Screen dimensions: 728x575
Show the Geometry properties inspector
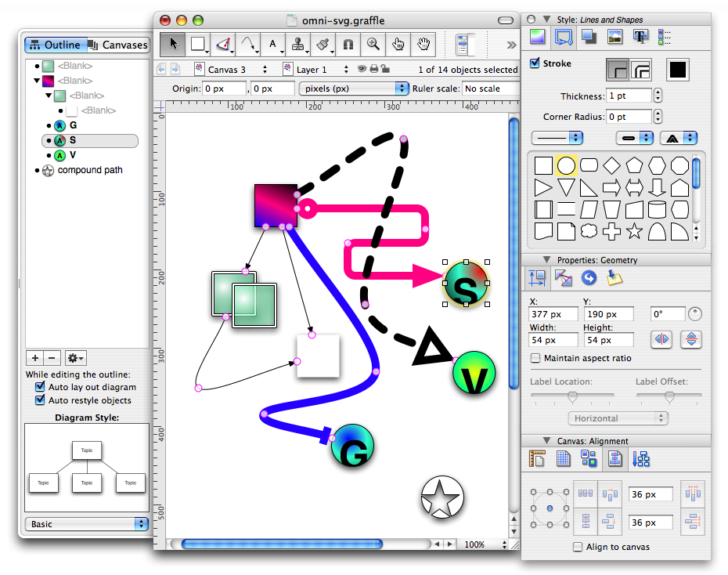pyautogui.click(x=537, y=278)
